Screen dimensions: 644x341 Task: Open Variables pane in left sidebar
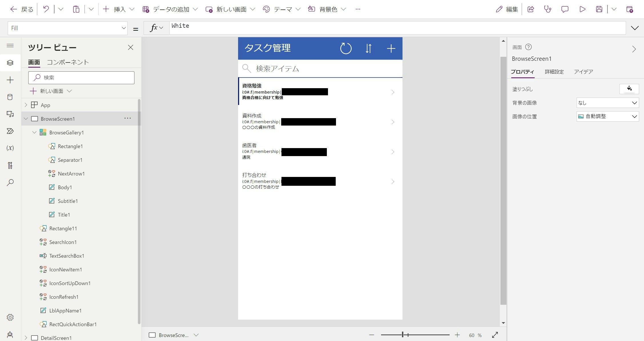[10, 148]
